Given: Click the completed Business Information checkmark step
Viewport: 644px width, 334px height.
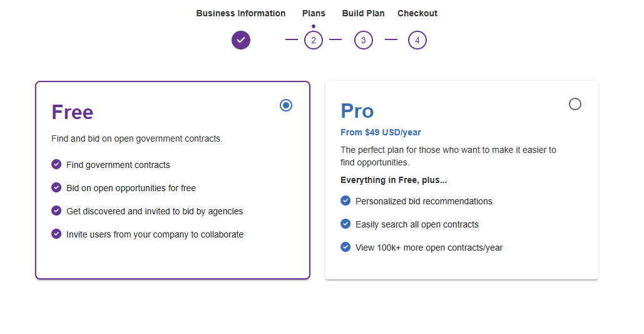Looking at the screenshot, I should [241, 40].
